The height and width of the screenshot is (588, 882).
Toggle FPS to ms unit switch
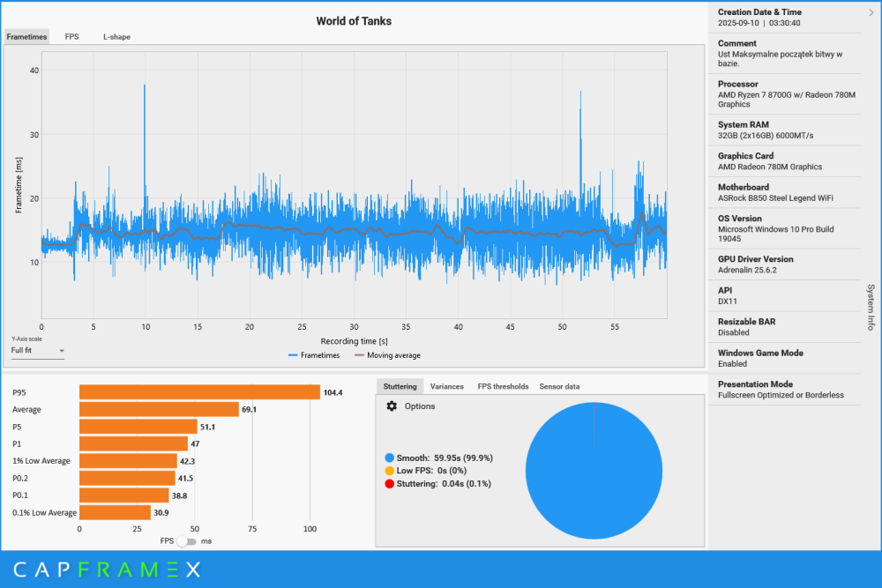(185, 541)
